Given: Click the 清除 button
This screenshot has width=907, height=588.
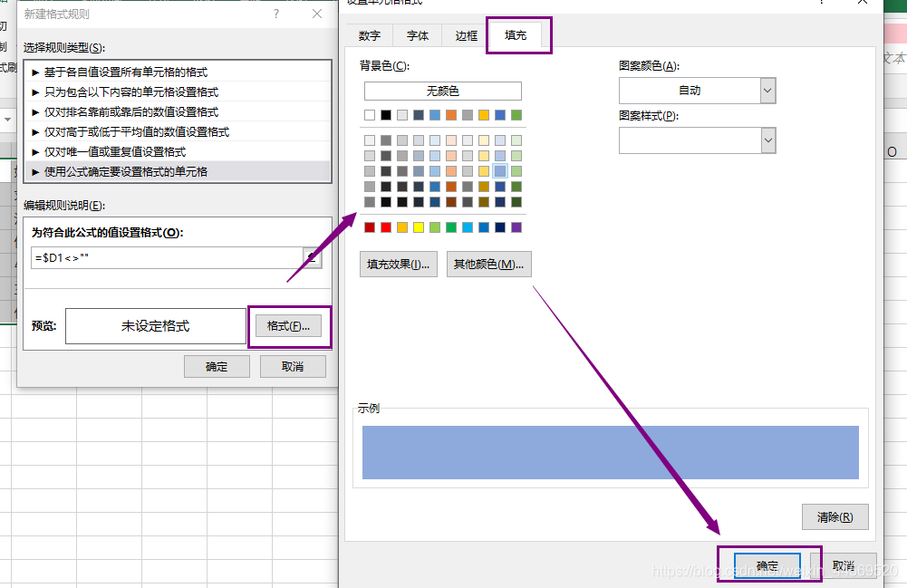Looking at the screenshot, I should (x=835, y=517).
